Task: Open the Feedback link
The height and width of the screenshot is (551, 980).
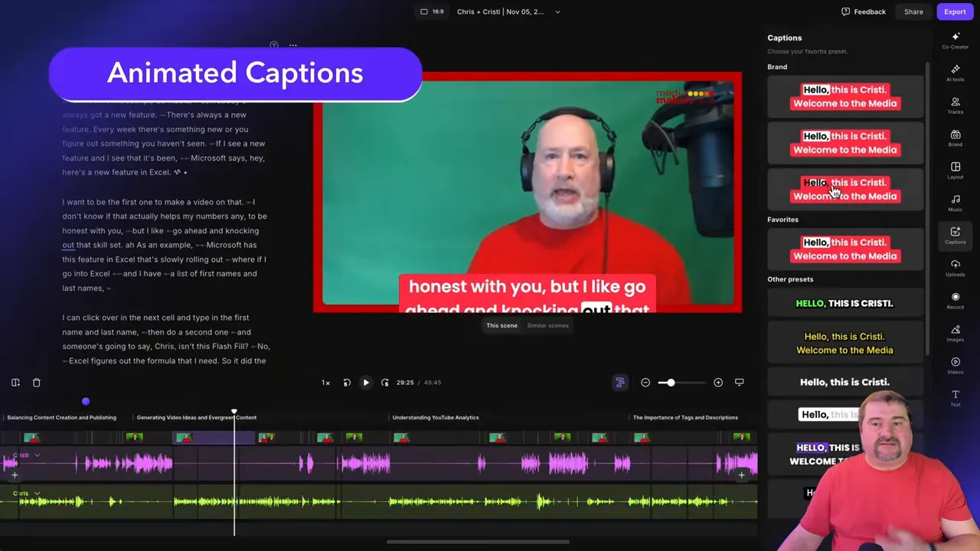Action: pyautogui.click(x=864, y=11)
